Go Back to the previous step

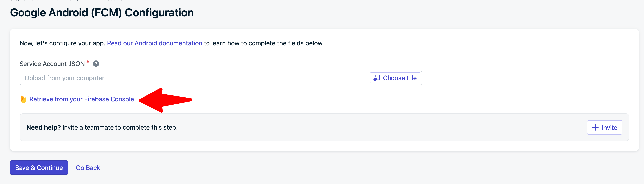[x=88, y=168]
